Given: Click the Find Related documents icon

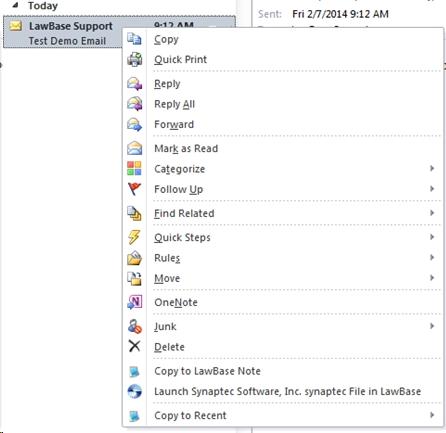Looking at the screenshot, I should (x=134, y=213).
